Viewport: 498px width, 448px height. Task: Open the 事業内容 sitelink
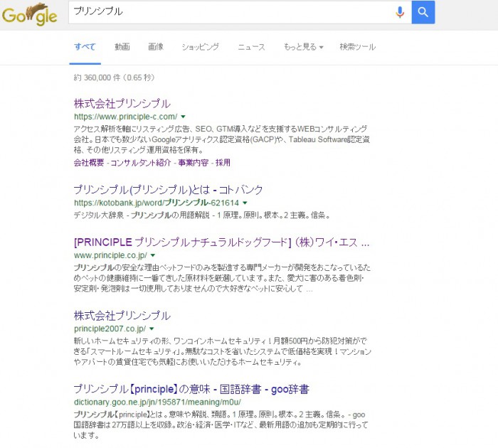click(193, 163)
